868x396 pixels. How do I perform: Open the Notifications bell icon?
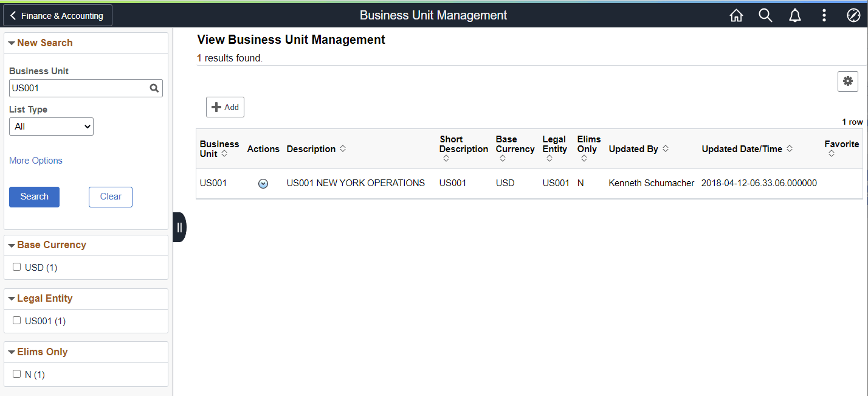click(x=794, y=15)
